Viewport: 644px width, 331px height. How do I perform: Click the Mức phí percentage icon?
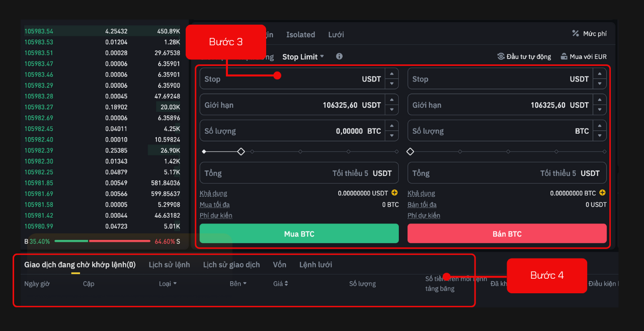576,34
